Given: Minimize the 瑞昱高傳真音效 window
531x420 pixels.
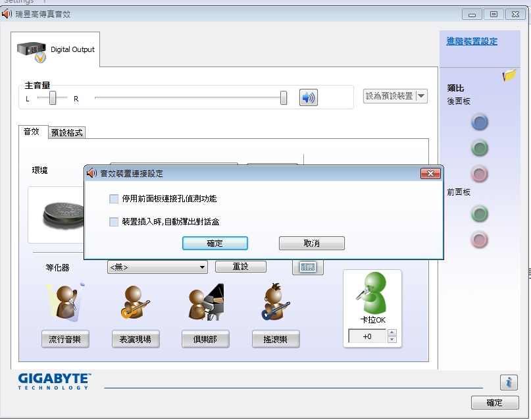Looking at the screenshot, I should point(472,14).
